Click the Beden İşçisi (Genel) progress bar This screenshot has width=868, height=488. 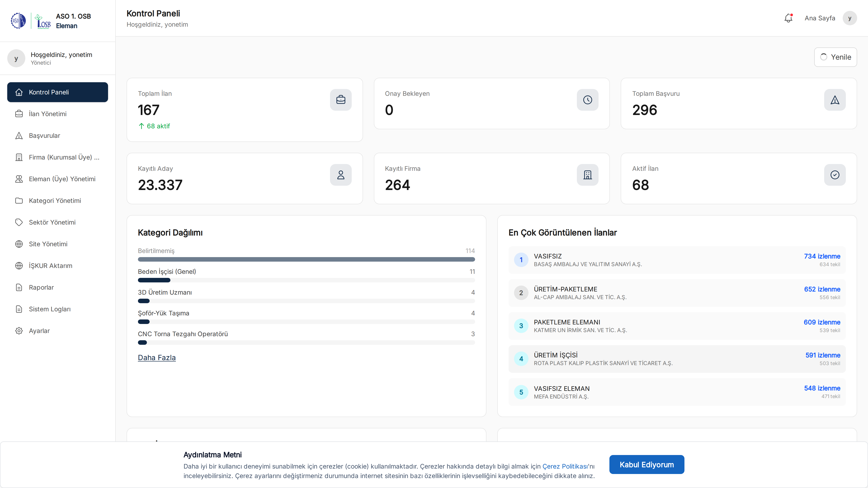point(306,280)
